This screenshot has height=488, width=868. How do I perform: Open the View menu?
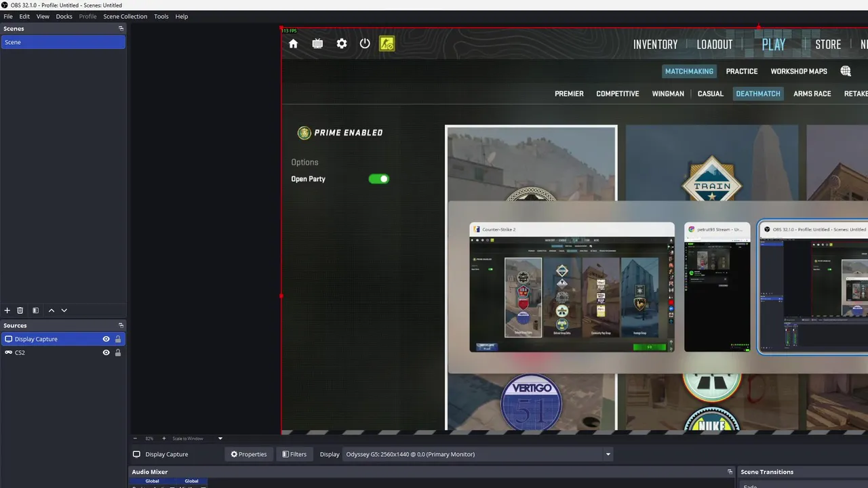(x=43, y=16)
